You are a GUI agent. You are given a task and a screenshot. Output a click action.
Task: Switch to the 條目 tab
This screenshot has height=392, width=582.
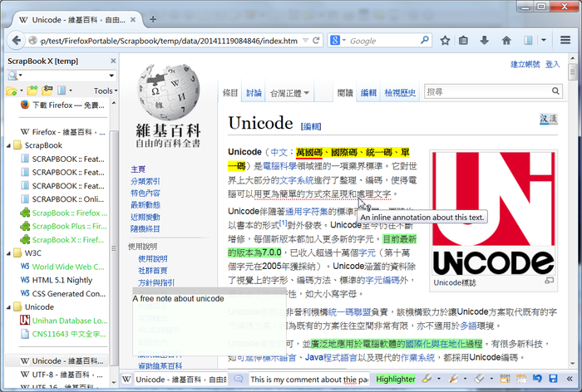click(x=230, y=93)
